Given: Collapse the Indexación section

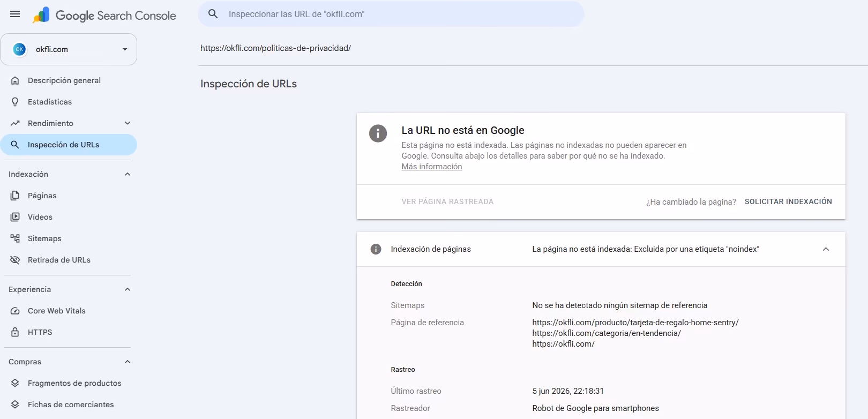Looking at the screenshot, I should pos(128,174).
